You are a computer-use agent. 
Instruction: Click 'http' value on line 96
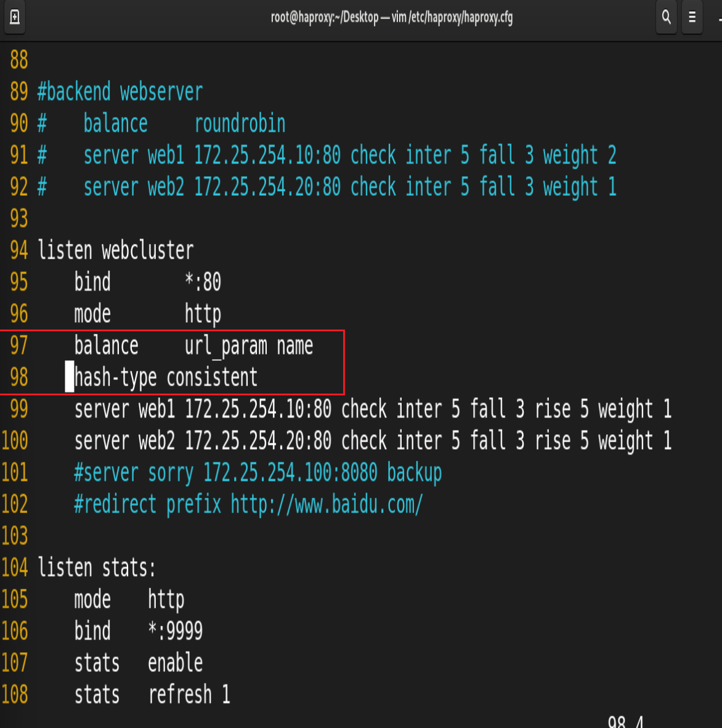click(x=203, y=314)
